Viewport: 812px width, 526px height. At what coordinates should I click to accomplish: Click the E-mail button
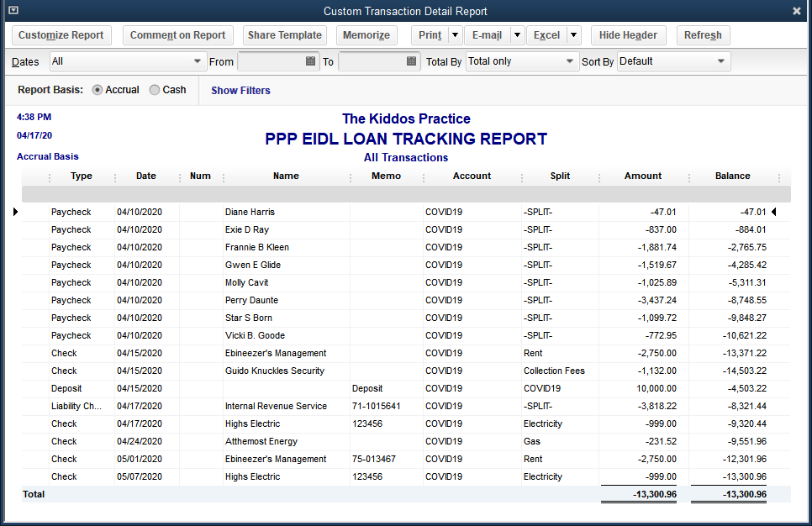tap(487, 35)
